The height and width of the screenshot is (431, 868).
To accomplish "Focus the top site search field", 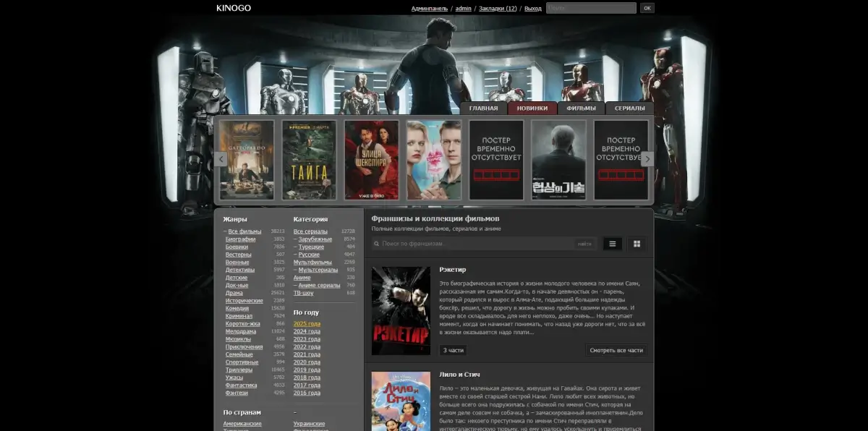I will coord(591,8).
